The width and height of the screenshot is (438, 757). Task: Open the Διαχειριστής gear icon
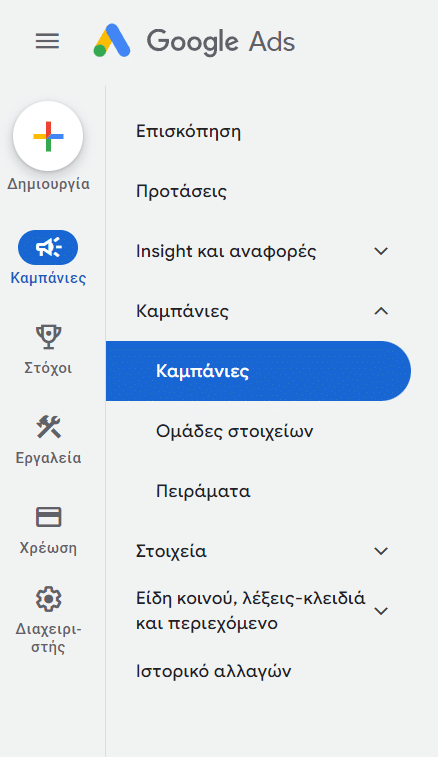point(48,599)
